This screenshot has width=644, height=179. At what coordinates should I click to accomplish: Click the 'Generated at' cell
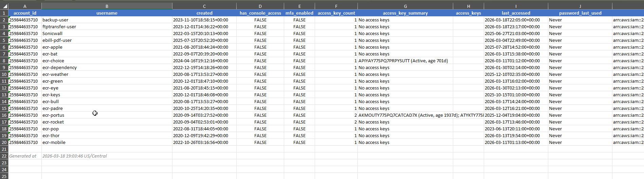point(25,156)
